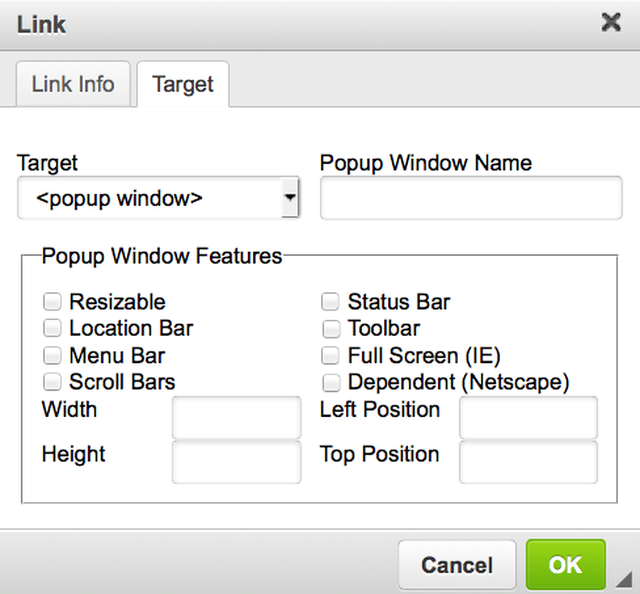Select the Target tab
This screenshot has height=594, width=640.
[x=183, y=84]
